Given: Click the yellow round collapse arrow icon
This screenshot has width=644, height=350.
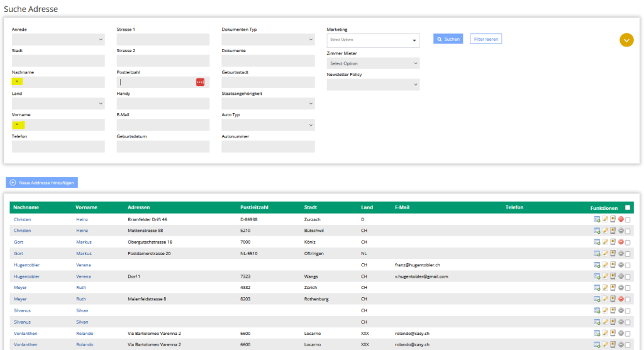Looking at the screenshot, I should tap(626, 40).
